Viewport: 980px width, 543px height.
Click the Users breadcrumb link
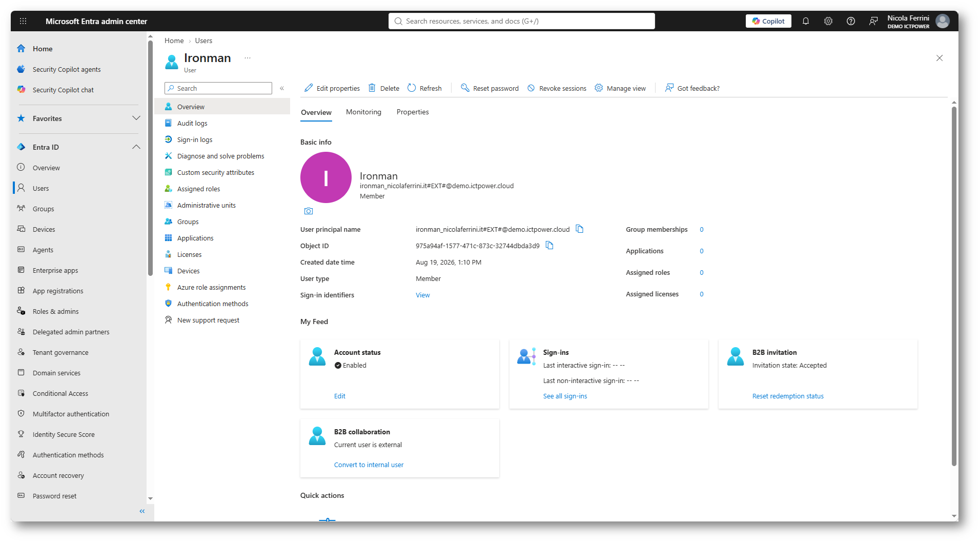(x=203, y=41)
